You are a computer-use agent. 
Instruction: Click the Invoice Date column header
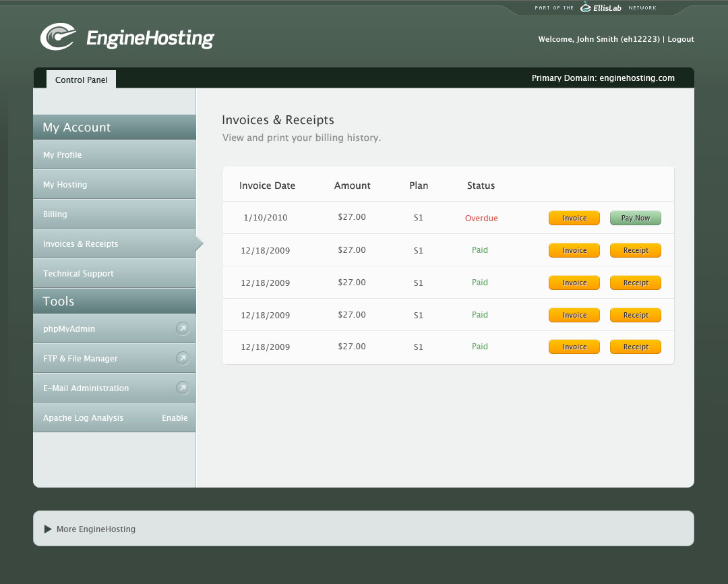[x=267, y=185]
